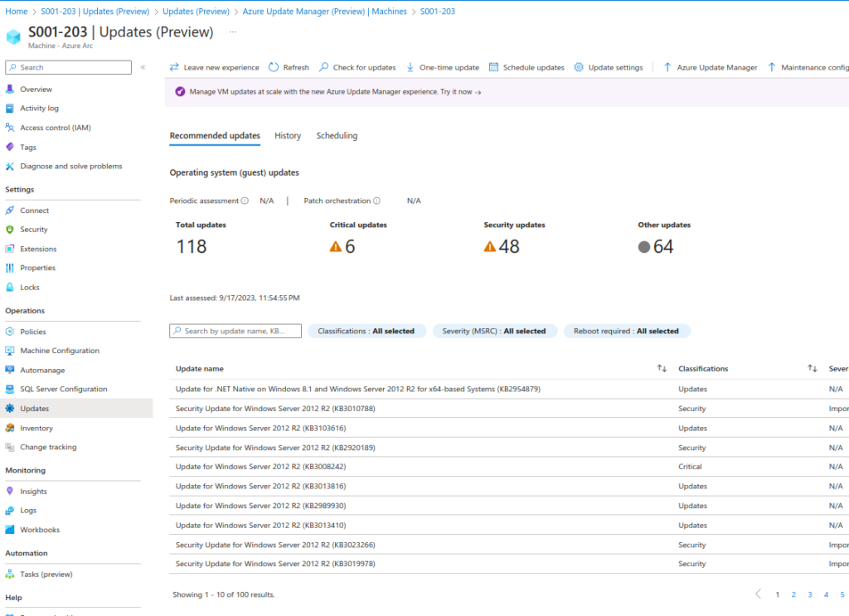Viewport: 849px width, 616px height.
Task: Open Workbooks in sidebar
Action: coord(40,530)
